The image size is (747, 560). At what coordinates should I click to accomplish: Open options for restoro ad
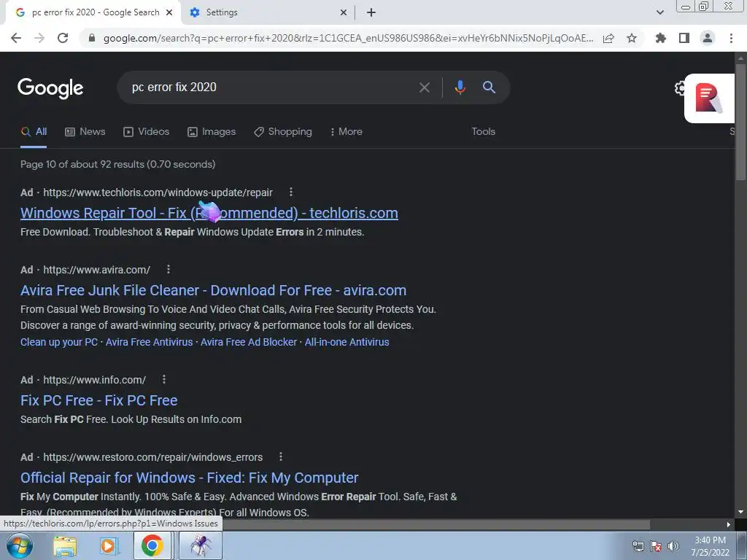tap(281, 456)
